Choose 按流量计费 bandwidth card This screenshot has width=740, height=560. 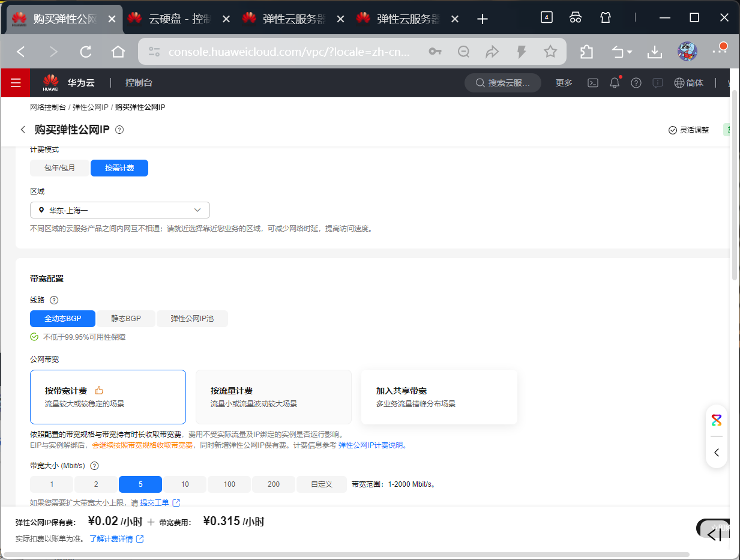274,397
